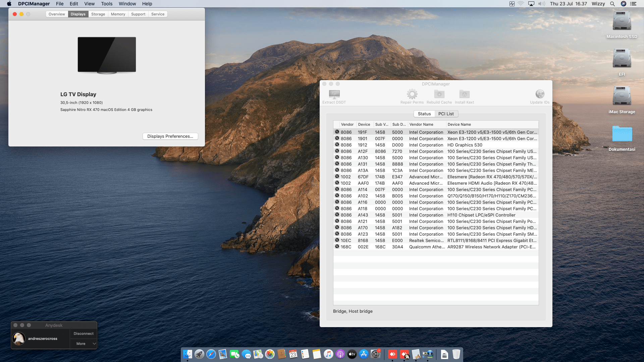Open the Support tab
Screen dimensions: 644x362
point(138,14)
